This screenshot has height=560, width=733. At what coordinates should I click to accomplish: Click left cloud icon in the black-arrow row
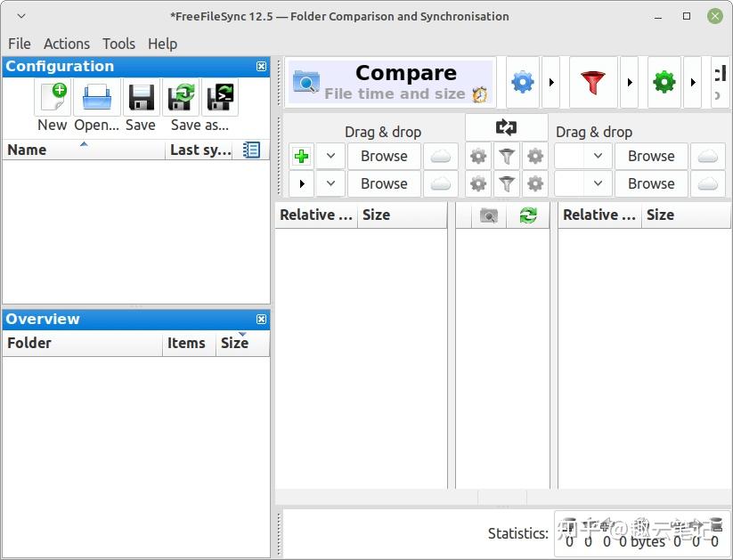[x=440, y=183]
